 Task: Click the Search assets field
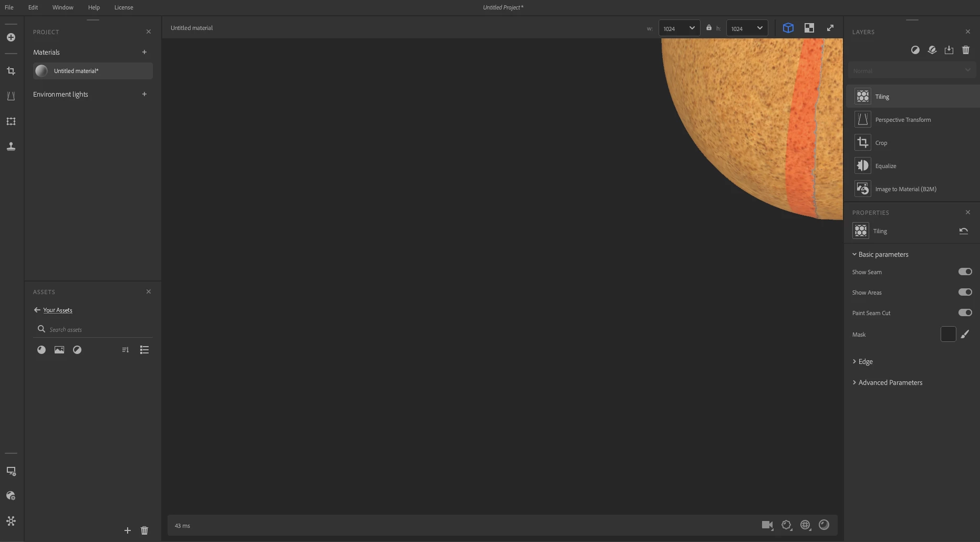(93, 329)
